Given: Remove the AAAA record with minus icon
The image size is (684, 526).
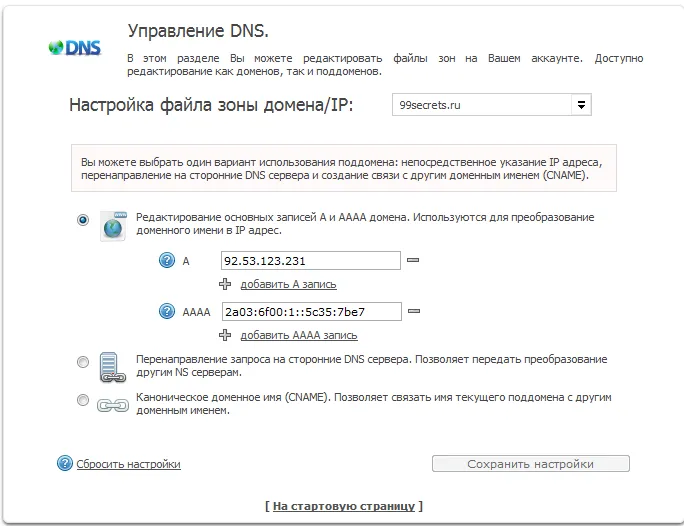Looking at the screenshot, I should [x=414, y=311].
